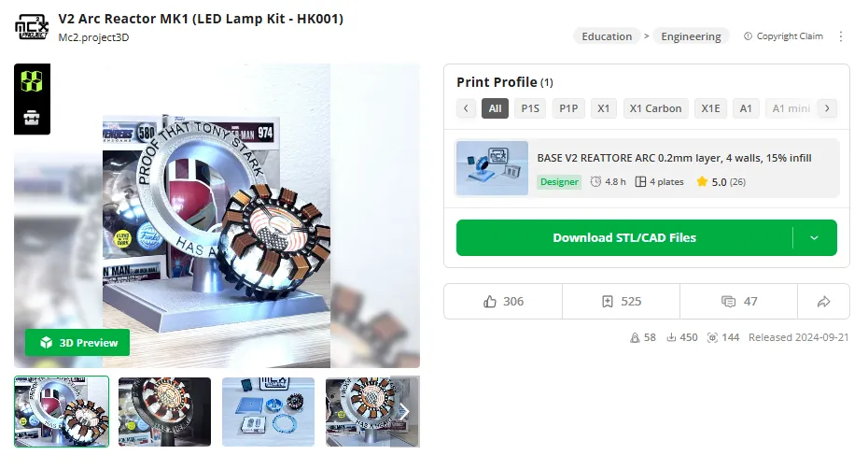Select the P1S printer filter
Viewport: 868px width, 469px height.
pyautogui.click(x=530, y=108)
